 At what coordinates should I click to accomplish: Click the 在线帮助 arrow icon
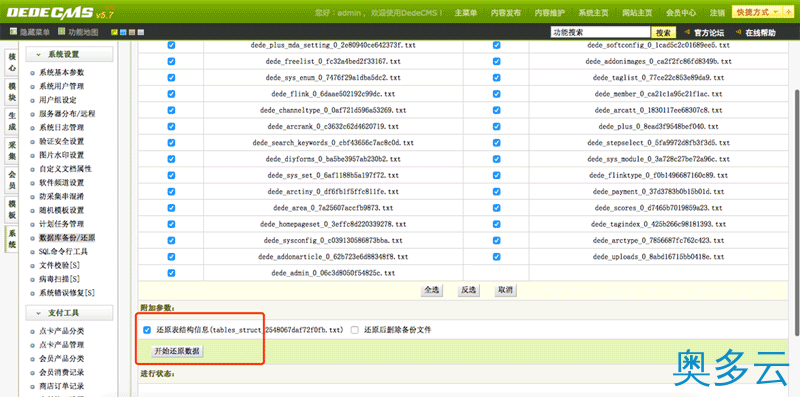(738, 32)
